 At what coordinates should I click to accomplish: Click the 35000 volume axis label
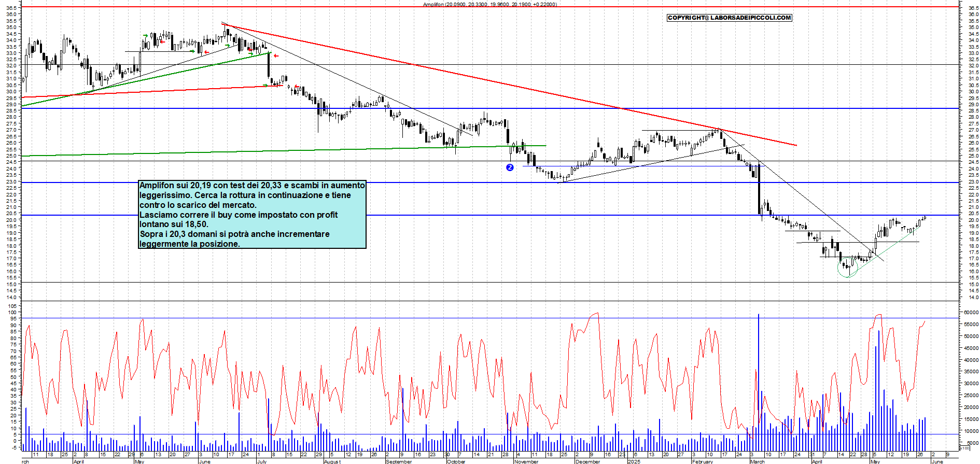[971, 372]
